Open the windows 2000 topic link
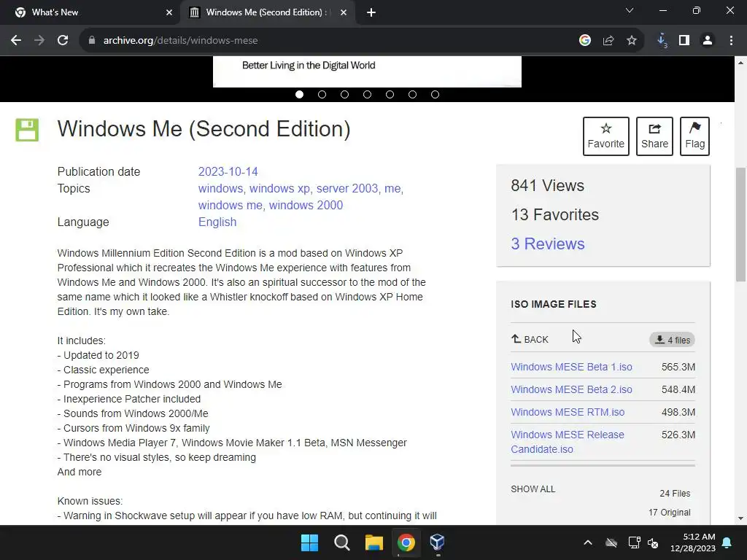The width and height of the screenshot is (747, 560). [306, 205]
